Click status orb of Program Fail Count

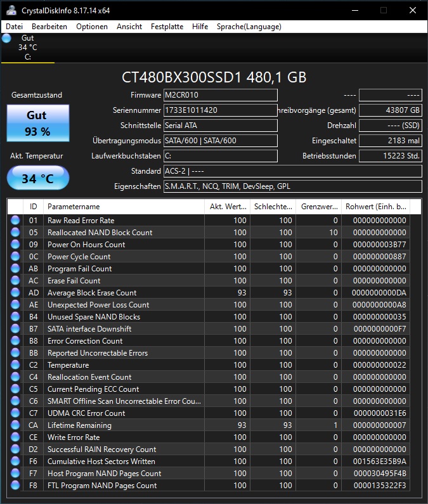15,268
